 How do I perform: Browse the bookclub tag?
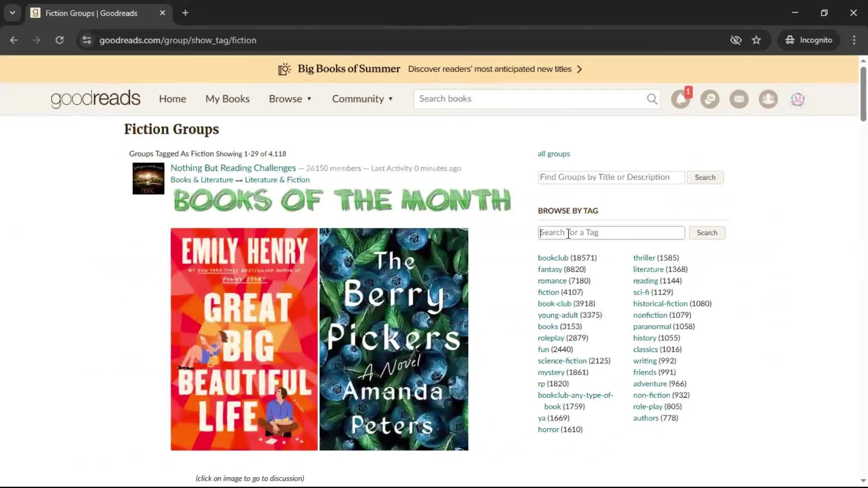coord(553,258)
